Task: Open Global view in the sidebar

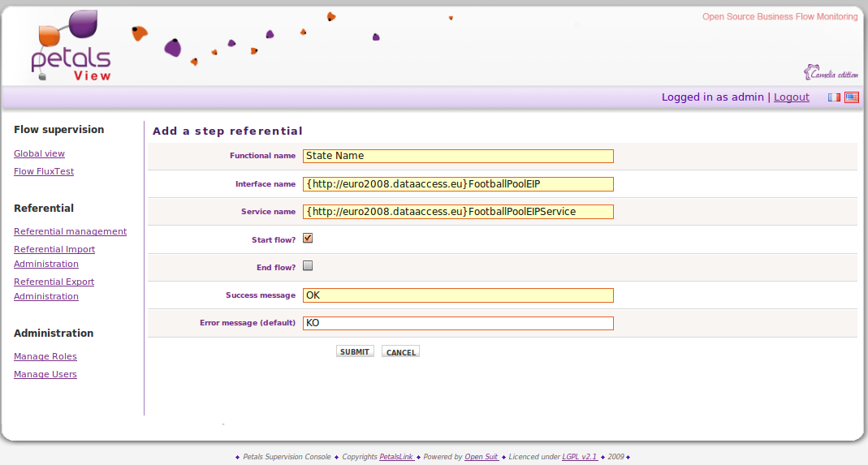Action: 39,153
